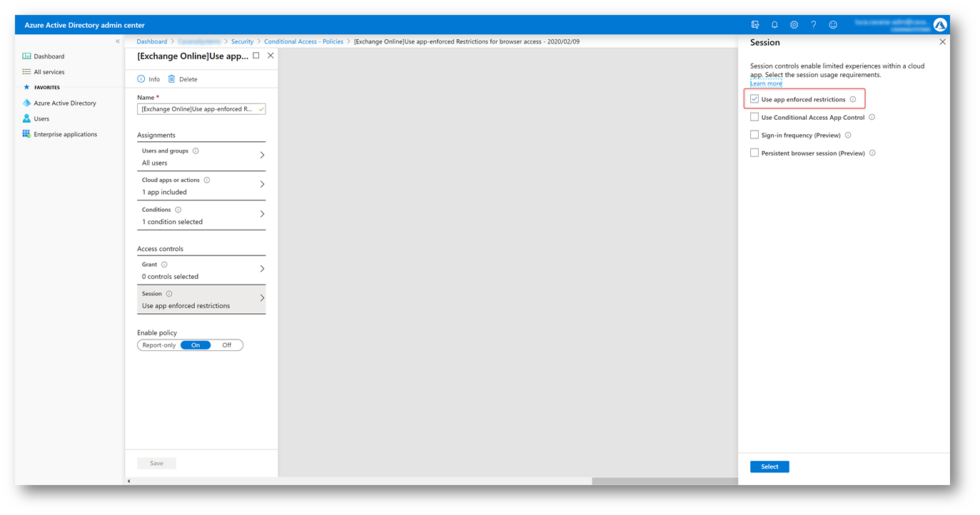The image size is (980, 515).
Task: Open the account avatar icon in header
Action: (940, 25)
